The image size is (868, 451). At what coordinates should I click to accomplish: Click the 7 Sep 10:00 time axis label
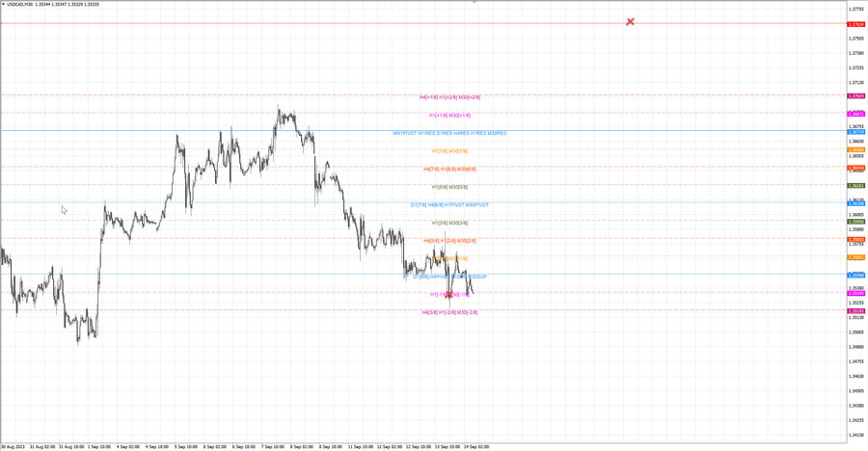click(x=272, y=446)
